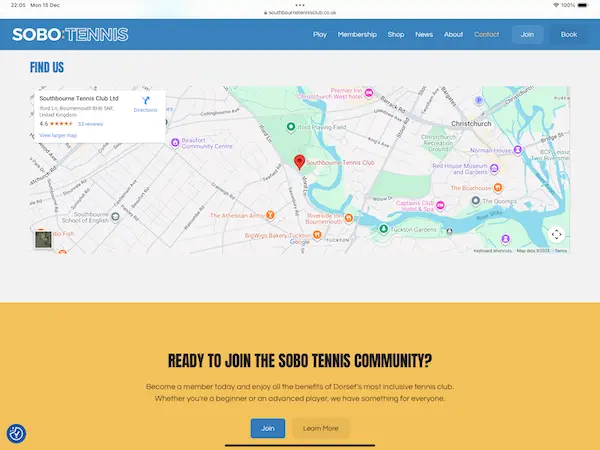This screenshot has width=600, height=450.
Task: Tap the three-dot multitasking control
Action: [x=300, y=5]
